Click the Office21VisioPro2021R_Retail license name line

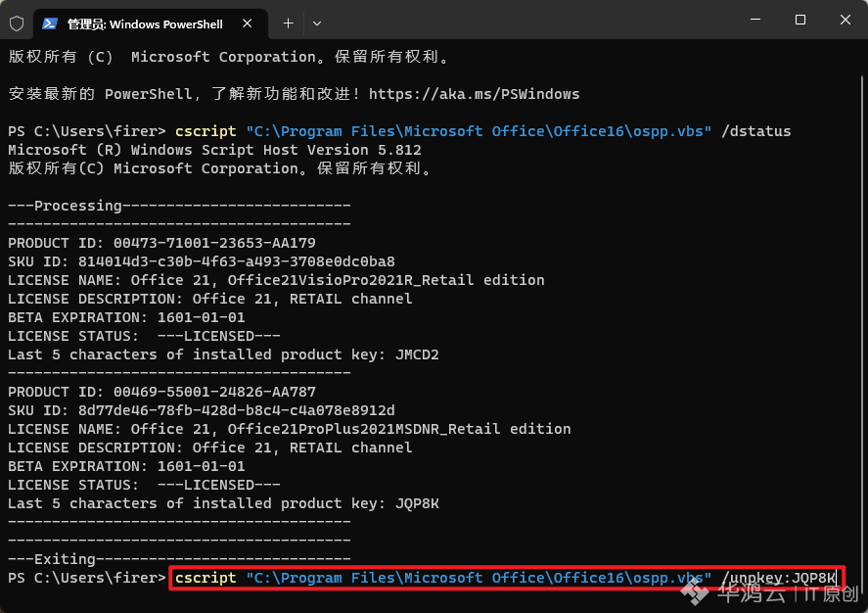point(276,280)
